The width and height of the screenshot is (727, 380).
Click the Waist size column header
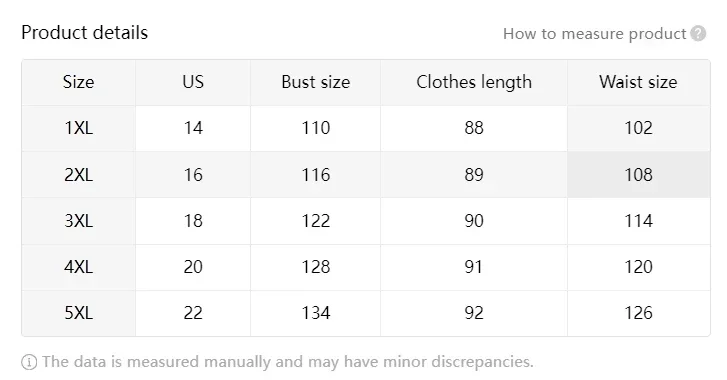pyautogui.click(x=638, y=82)
